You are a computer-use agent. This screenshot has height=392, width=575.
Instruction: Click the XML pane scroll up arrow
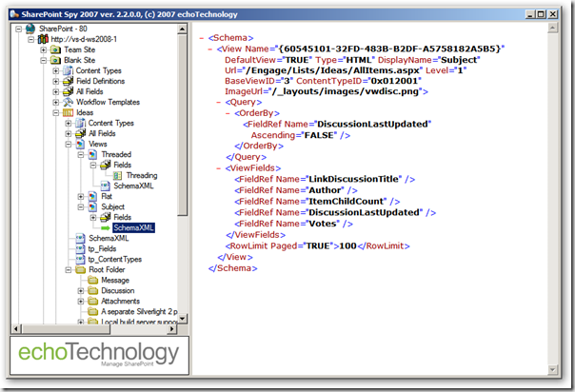coord(553,28)
